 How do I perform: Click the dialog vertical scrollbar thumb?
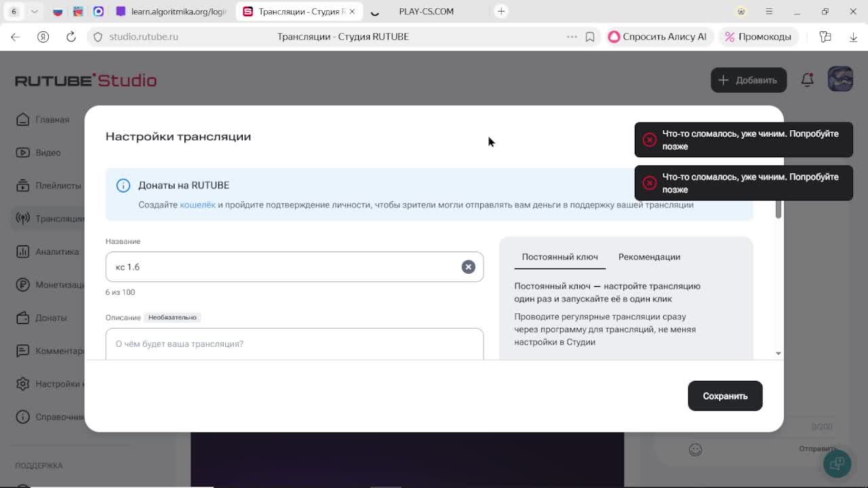pyautogui.click(x=778, y=209)
